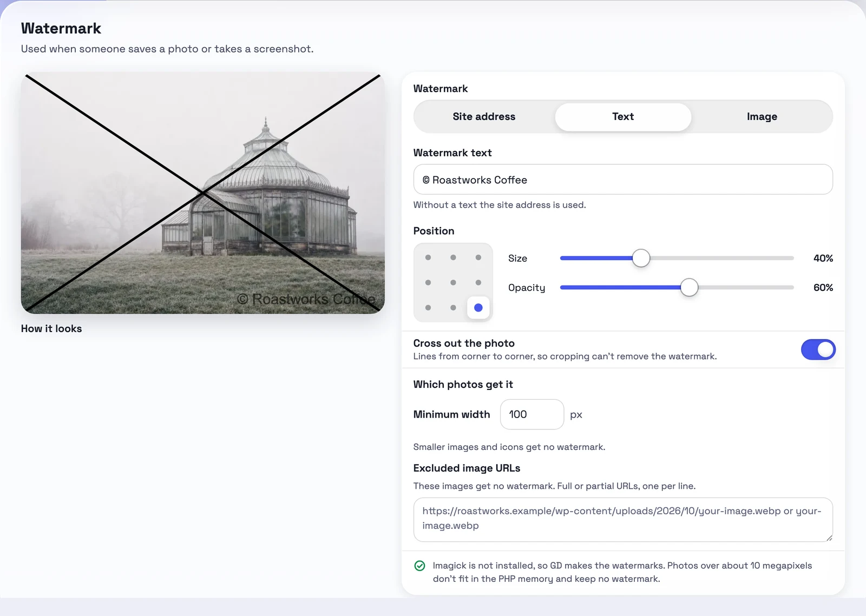Image resolution: width=866 pixels, height=616 pixels.
Task: Click the green check status icon
Action: 419,566
